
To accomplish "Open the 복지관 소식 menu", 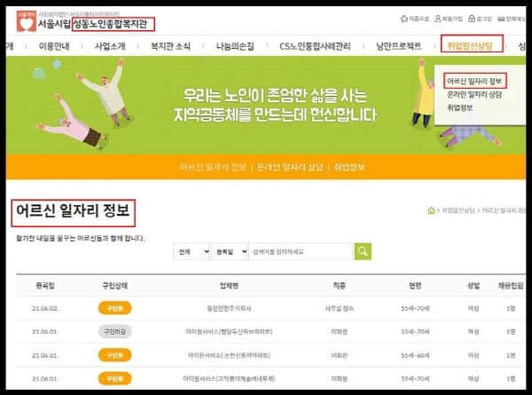I will [170, 46].
